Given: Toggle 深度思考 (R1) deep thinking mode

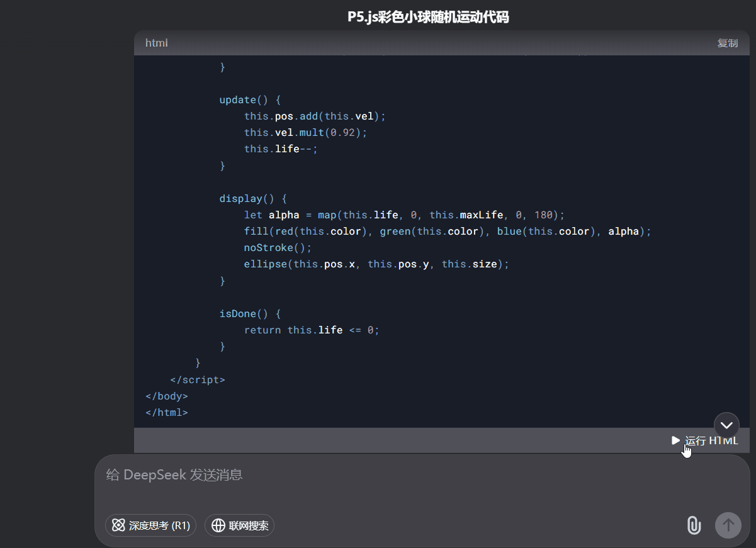Looking at the screenshot, I should (x=150, y=525).
